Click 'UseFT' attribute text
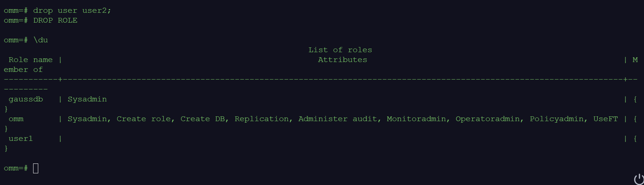Screen dimensions: 644x185 (x=605, y=119)
